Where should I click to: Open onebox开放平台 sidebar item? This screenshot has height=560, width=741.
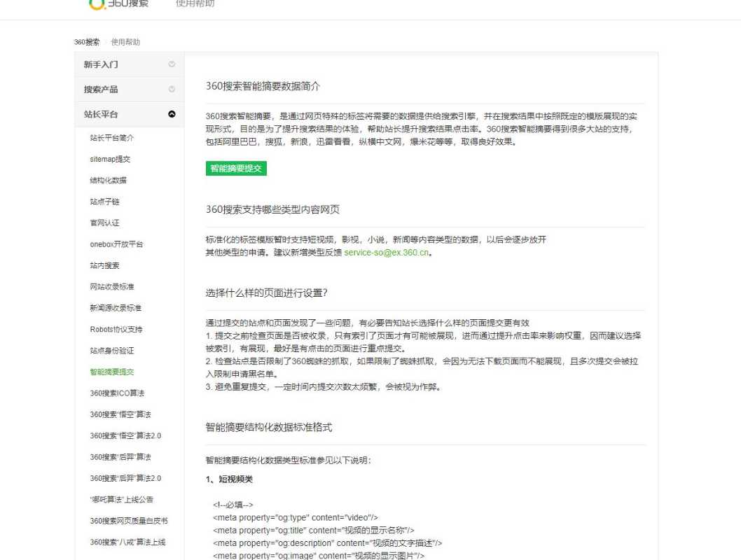116,244
